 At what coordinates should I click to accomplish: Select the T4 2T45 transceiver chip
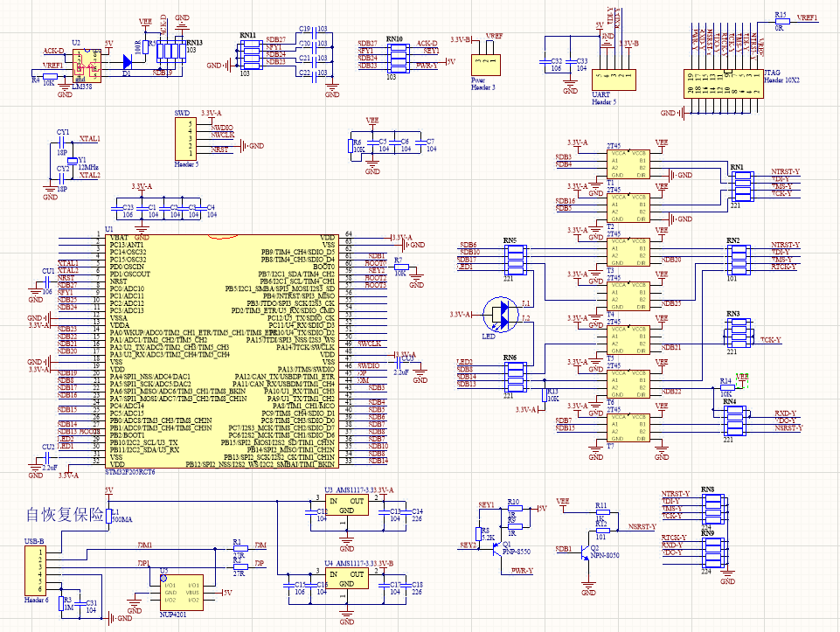[628, 296]
